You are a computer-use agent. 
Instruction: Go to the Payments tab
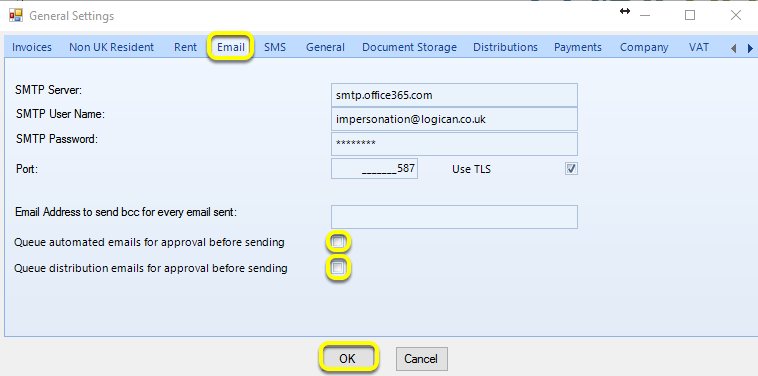point(578,47)
